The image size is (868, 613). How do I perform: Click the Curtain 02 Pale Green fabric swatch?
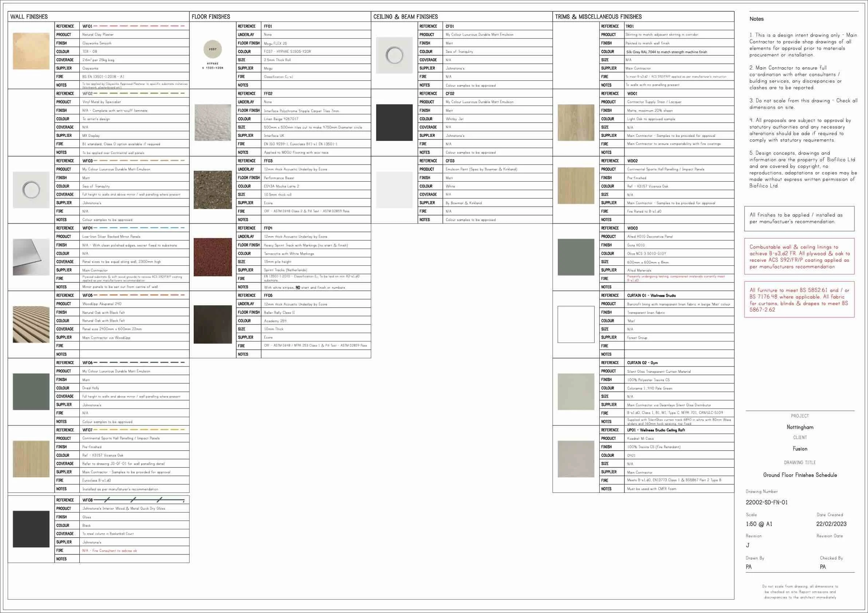click(576, 392)
